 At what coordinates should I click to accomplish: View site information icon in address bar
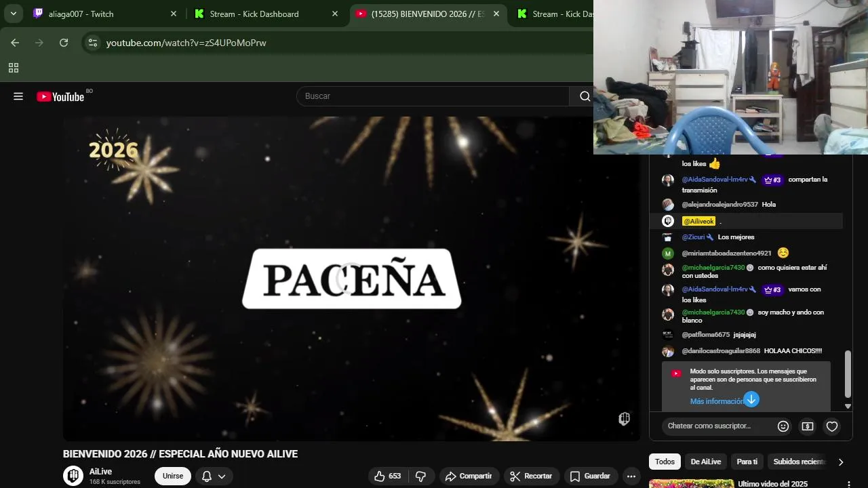[93, 43]
